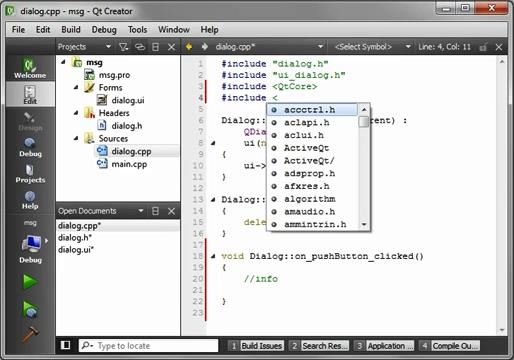Show the Build Issues pane
The height and width of the screenshot is (360, 514).
[x=256, y=346]
